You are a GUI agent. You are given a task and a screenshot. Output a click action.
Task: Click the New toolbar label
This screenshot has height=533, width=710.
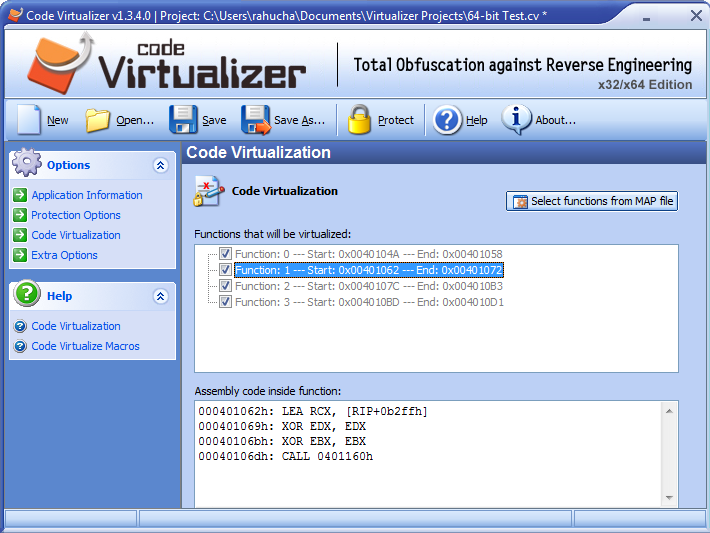58,120
